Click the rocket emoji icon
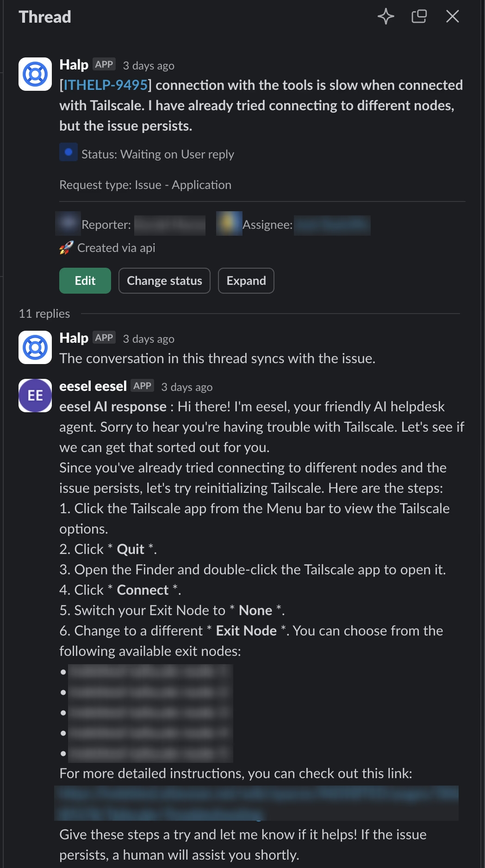This screenshot has width=485, height=868. [66, 248]
